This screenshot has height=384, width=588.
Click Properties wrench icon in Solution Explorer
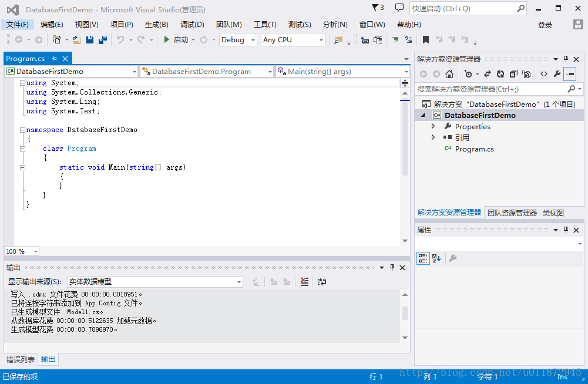557,74
